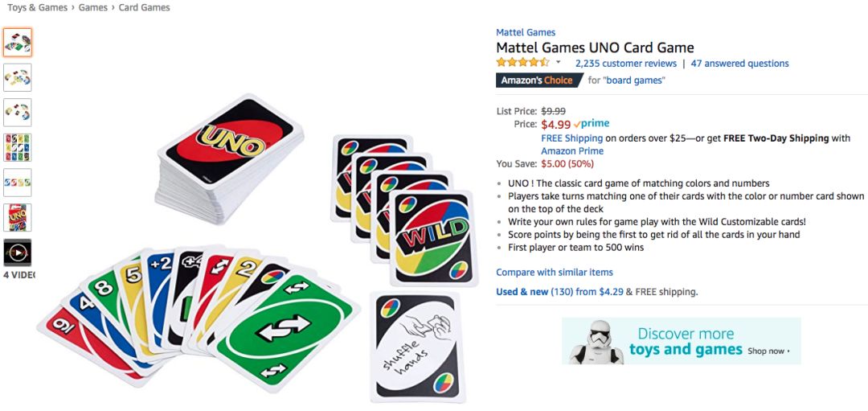Click the "board games" Amazon's Choice link
Screen dimensions: 868x411
tap(634, 80)
